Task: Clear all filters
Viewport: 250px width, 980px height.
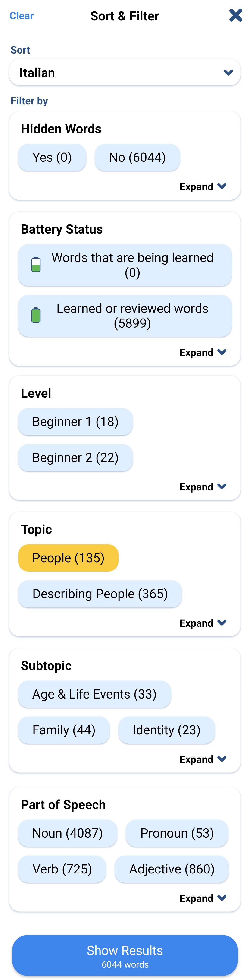Action: (x=21, y=16)
